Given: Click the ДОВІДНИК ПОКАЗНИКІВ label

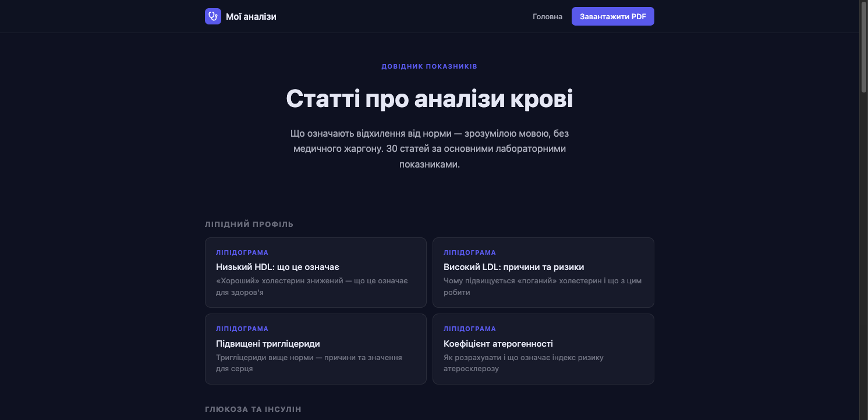Looking at the screenshot, I should pos(430,66).
